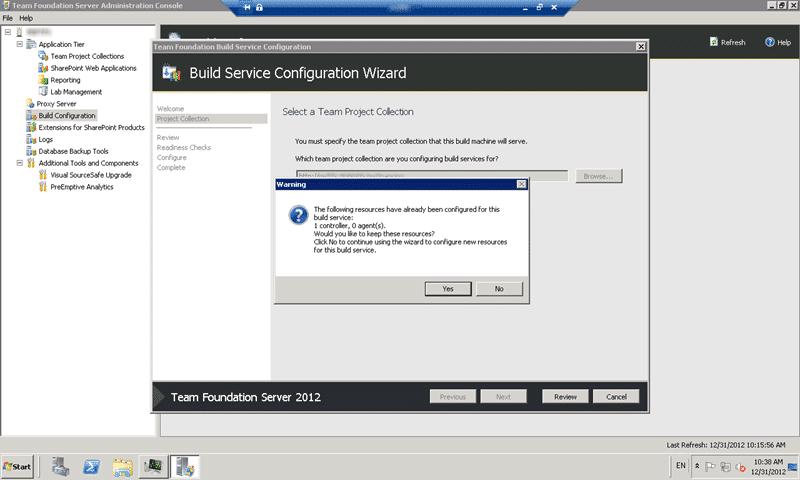
Task: Click the remote desktop pin icon
Action: point(247,7)
